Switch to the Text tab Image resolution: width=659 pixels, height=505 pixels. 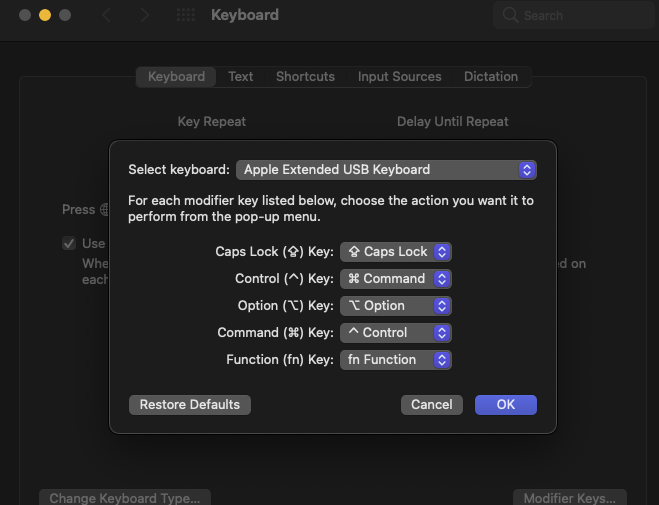point(241,77)
